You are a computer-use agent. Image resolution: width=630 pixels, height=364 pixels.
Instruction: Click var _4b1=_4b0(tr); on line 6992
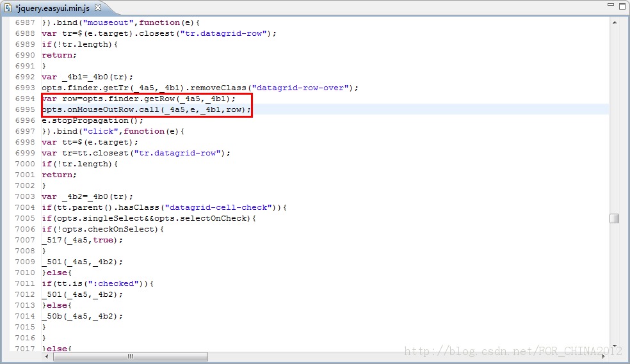(87, 77)
